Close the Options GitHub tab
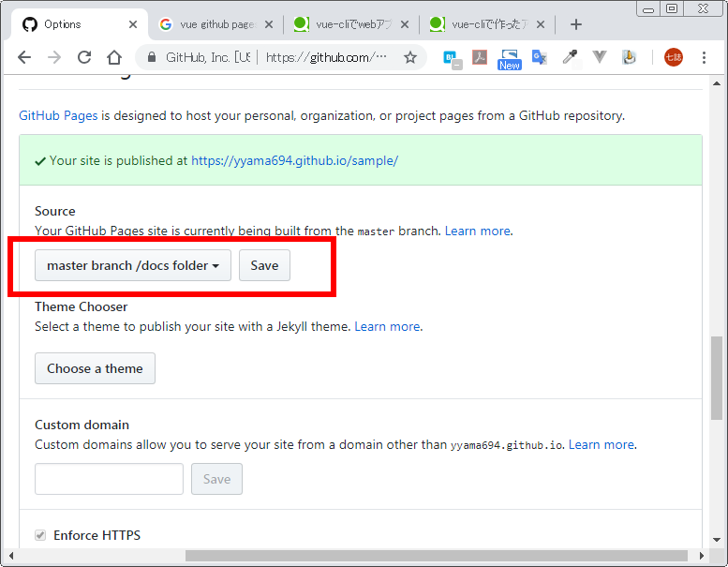 point(133,24)
